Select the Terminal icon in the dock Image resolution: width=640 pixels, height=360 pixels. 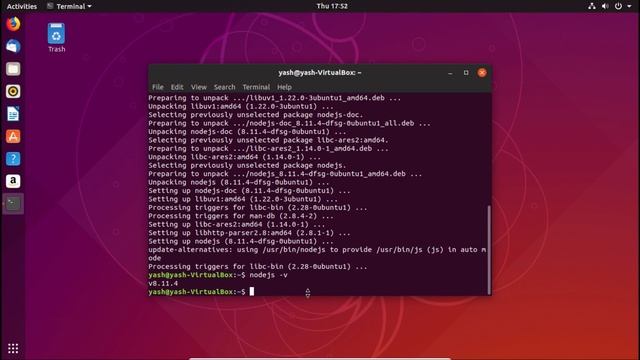(x=13, y=203)
